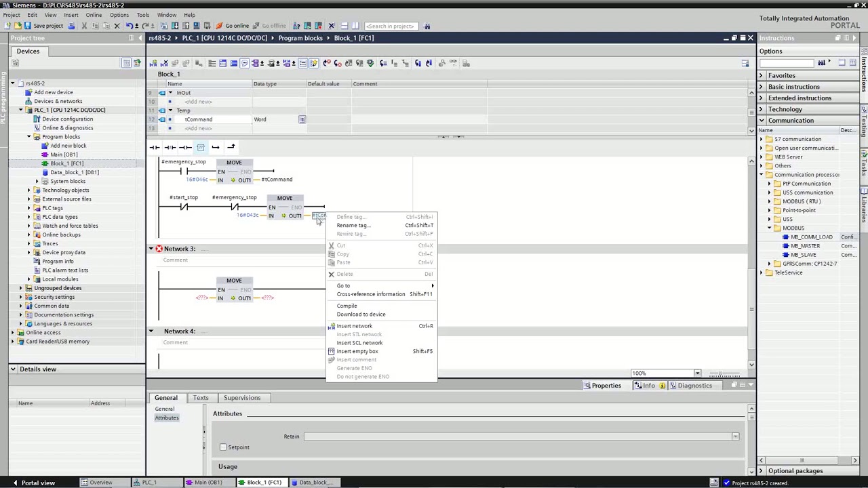The height and width of the screenshot is (488, 868).
Task: Click the Cut scissors icon in the main toolbar
Action: click(84, 26)
